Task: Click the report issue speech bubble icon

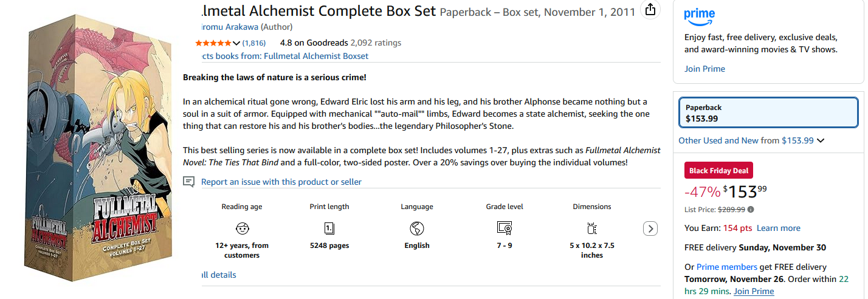Action: [189, 182]
